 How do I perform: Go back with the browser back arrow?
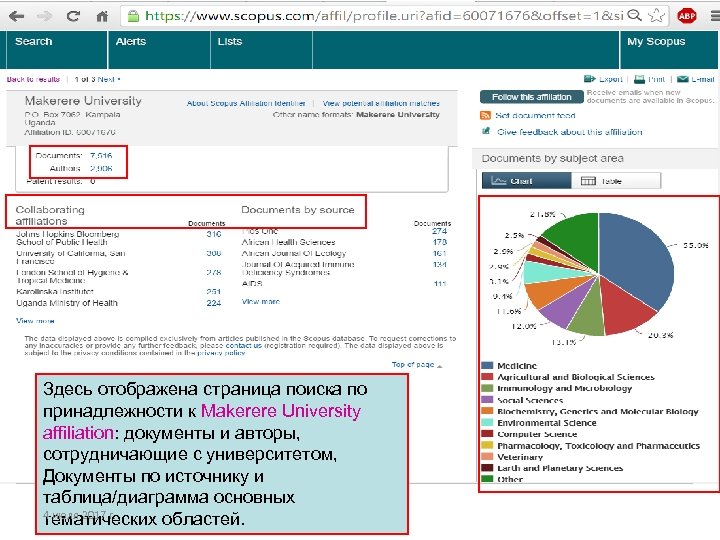point(17,17)
